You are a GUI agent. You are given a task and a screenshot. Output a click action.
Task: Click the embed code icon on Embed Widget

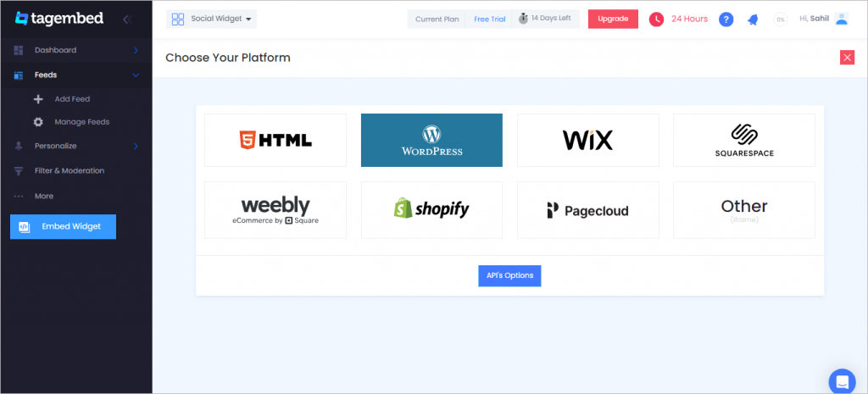point(24,227)
